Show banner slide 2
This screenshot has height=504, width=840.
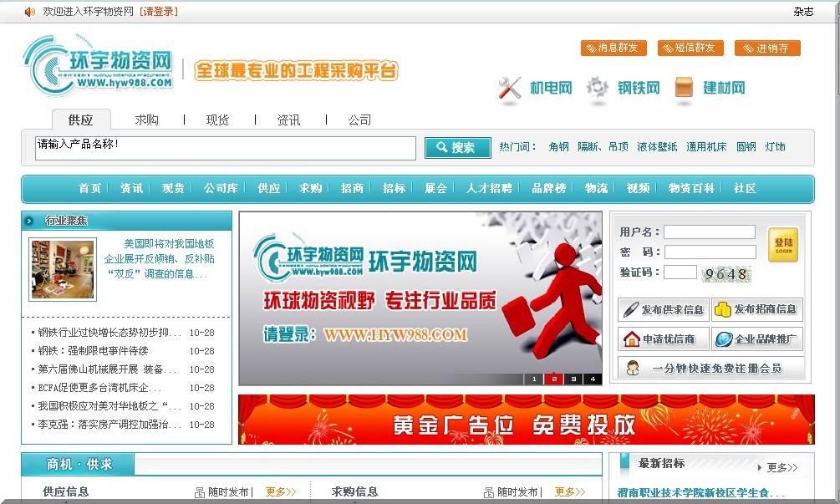[554, 379]
